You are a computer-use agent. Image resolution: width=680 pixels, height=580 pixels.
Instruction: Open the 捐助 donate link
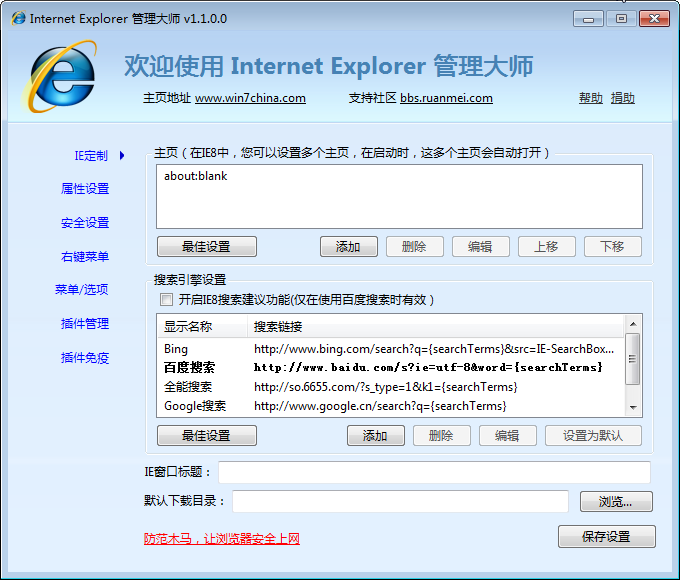click(x=623, y=98)
